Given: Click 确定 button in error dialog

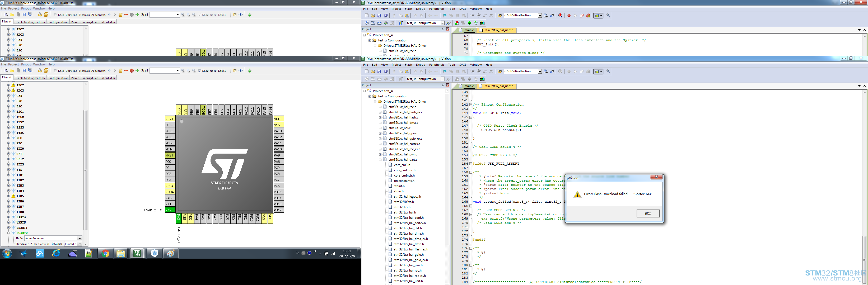Looking at the screenshot, I should (648, 213).
